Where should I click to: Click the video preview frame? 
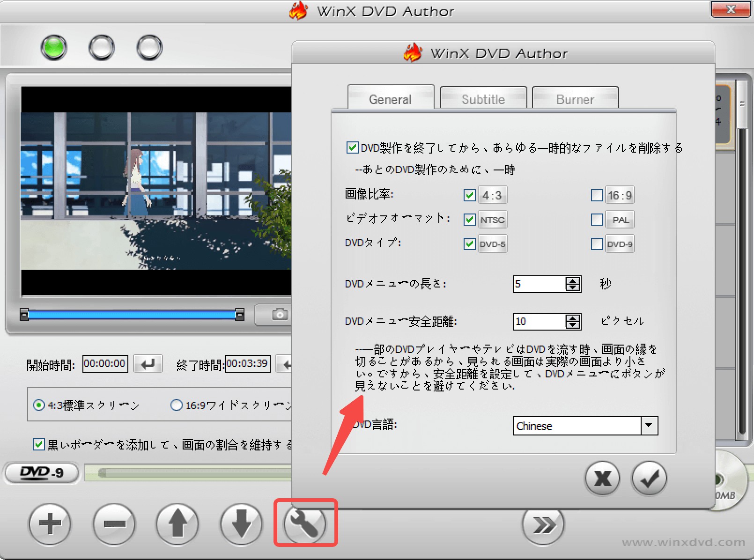[156, 191]
